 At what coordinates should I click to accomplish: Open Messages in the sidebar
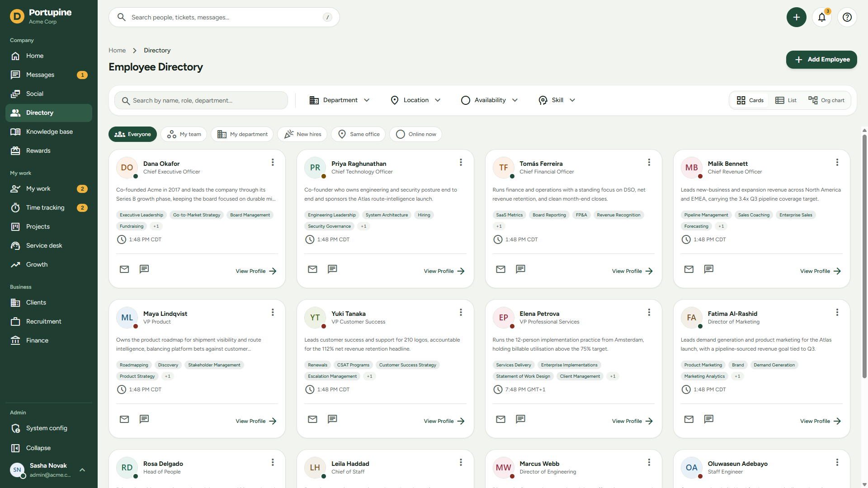click(49, 75)
